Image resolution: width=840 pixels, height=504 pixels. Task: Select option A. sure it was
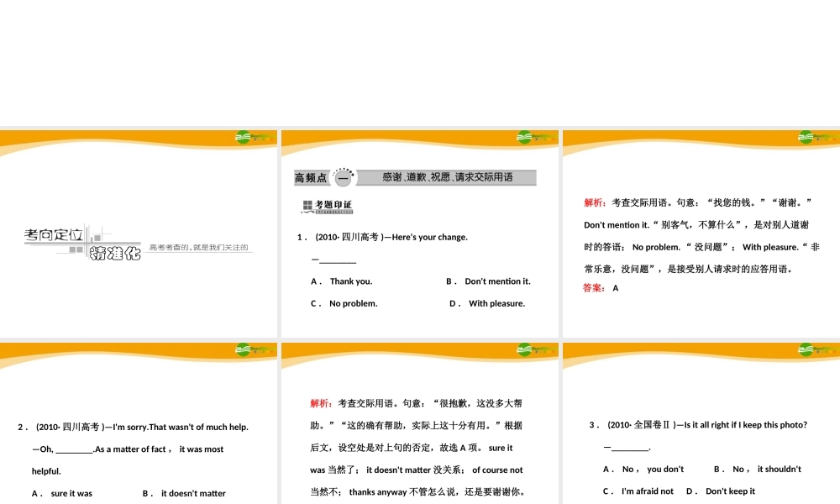coord(62,493)
